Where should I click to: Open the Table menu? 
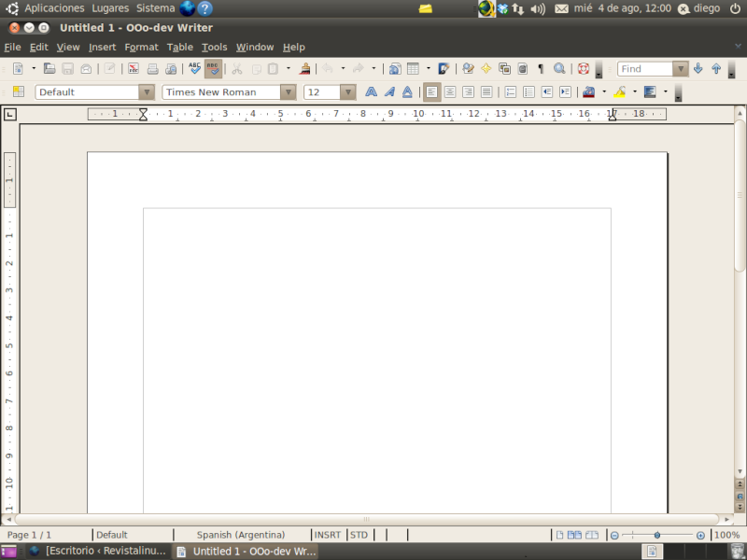click(x=180, y=47)
